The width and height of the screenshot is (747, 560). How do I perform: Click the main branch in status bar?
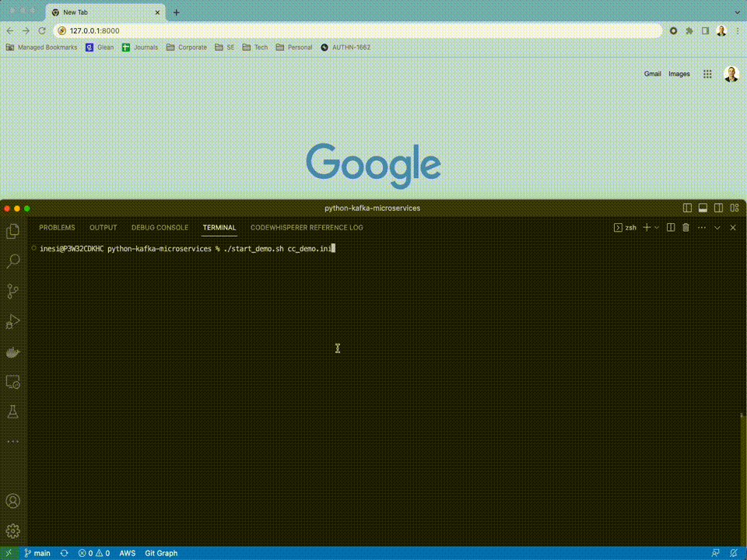37,553
